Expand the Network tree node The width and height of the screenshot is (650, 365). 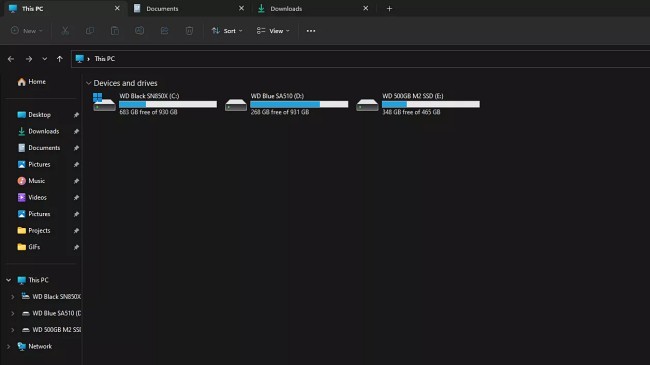pyautogui.click(x=9, y=346)
